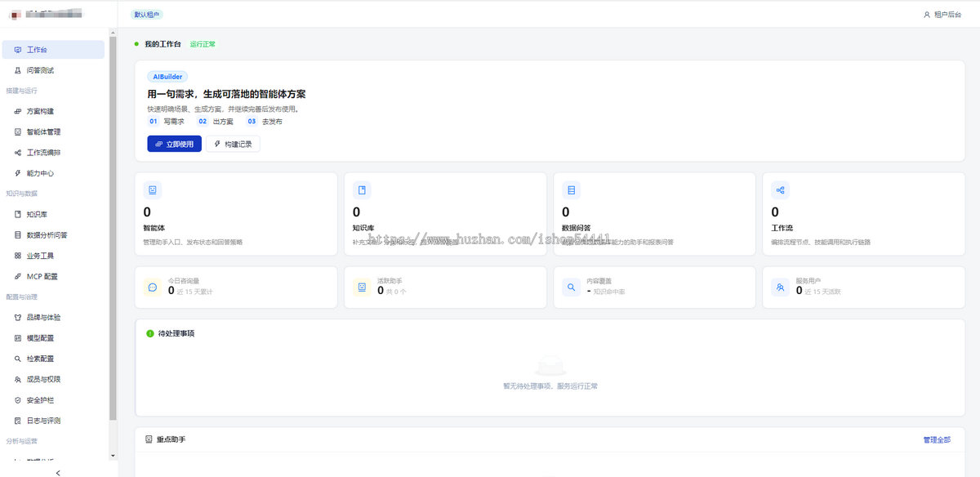The width and height of the screenshot is (980, 477).
Task: Click the 搭建与运行 section label
Action: (21, 91)
